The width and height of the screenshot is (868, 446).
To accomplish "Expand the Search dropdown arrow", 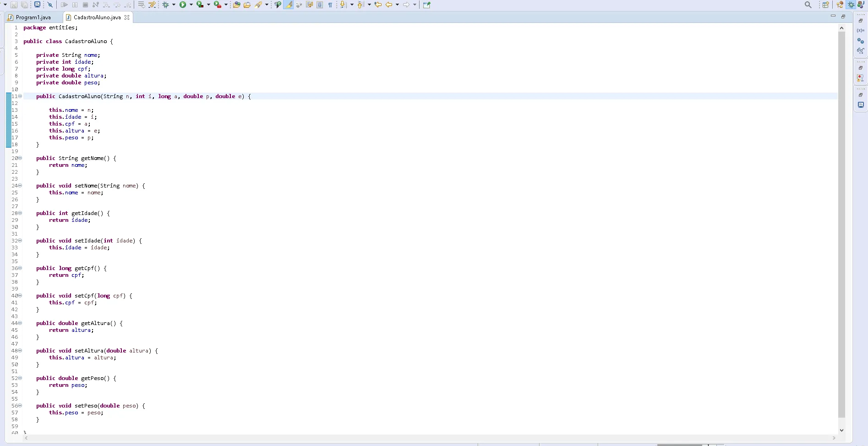I will coord(267,5).
